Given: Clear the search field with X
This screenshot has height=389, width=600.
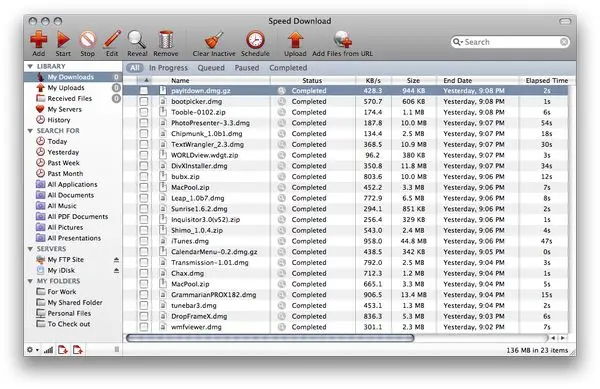Looking at the screenshot, I should pyautogui.click(x=564, y=42).
